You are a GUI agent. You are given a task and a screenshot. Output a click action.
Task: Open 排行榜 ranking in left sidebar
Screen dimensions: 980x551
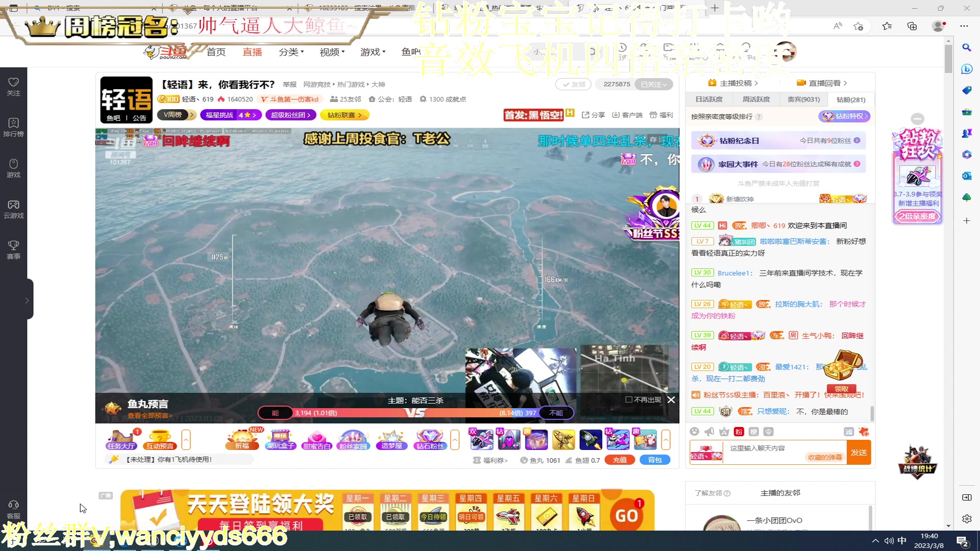tap(14, 128)
